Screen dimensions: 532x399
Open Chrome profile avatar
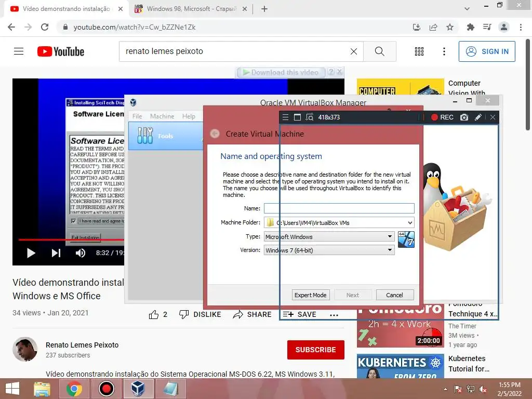[x=504, y=27]
